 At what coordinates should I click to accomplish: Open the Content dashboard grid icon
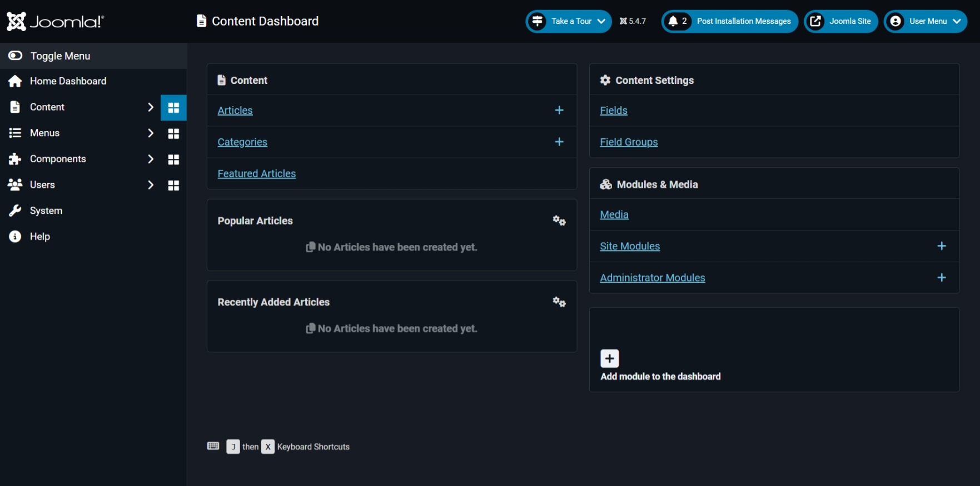173,108
